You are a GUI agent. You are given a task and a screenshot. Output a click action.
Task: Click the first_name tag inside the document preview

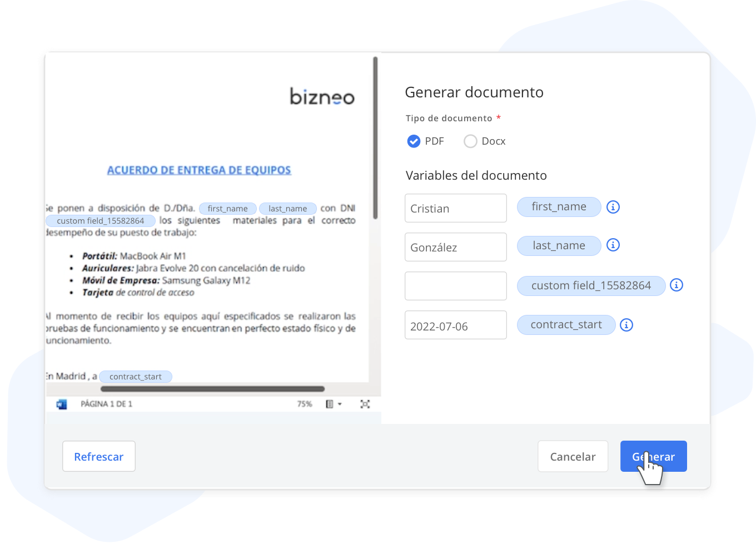click(227, 208)
